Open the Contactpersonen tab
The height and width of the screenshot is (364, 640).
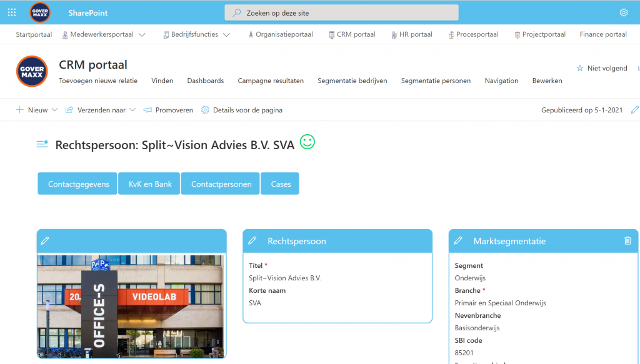pos(221,184)
